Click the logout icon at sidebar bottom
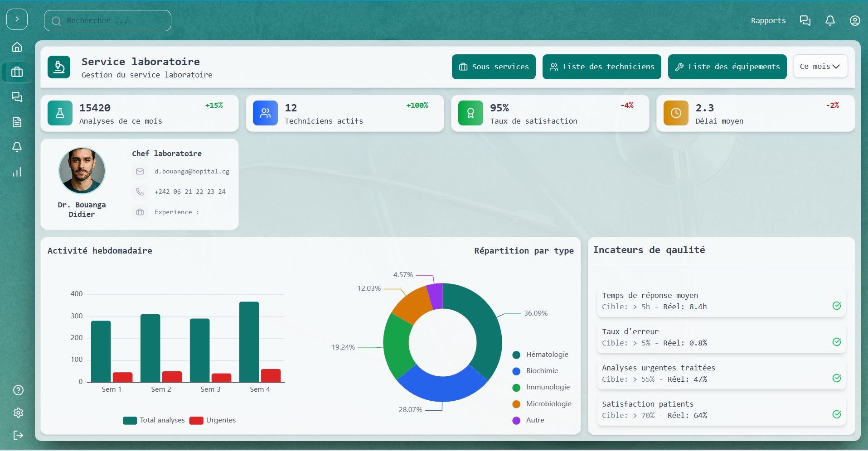The height and width of the screenshot is (451, 868). click(x=18, y=435)
